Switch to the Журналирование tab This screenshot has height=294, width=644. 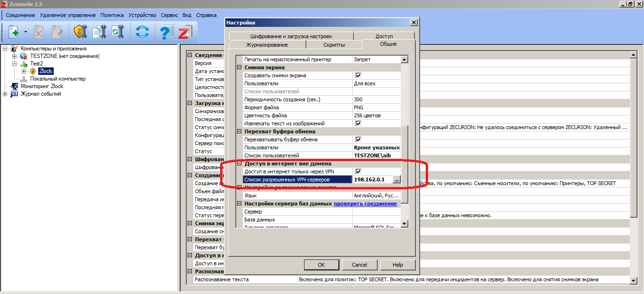coord(267,45)
